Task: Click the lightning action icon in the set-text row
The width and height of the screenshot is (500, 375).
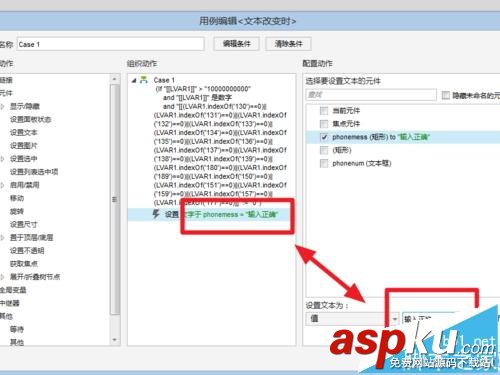Action: pos(155,214)
